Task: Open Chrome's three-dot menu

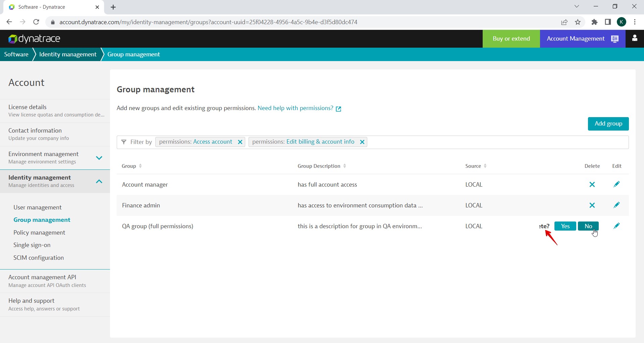Action: pyautogui.click(x=635, y=22)
